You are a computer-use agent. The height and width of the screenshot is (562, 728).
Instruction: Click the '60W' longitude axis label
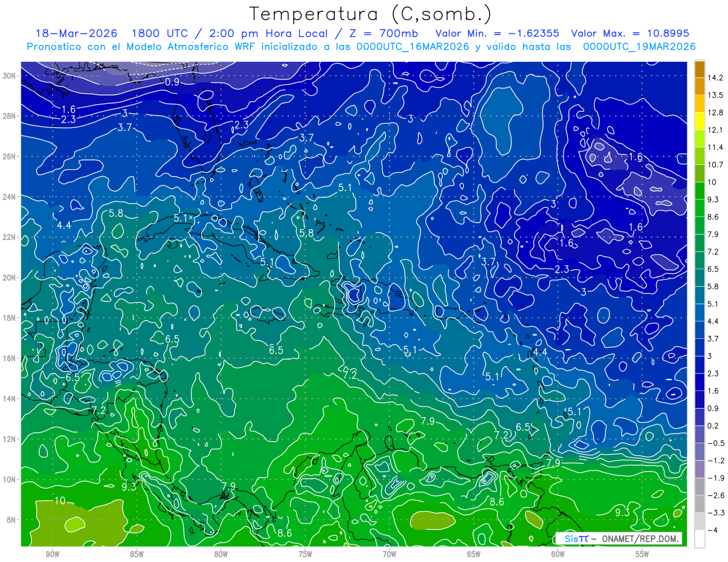[558, 555]
